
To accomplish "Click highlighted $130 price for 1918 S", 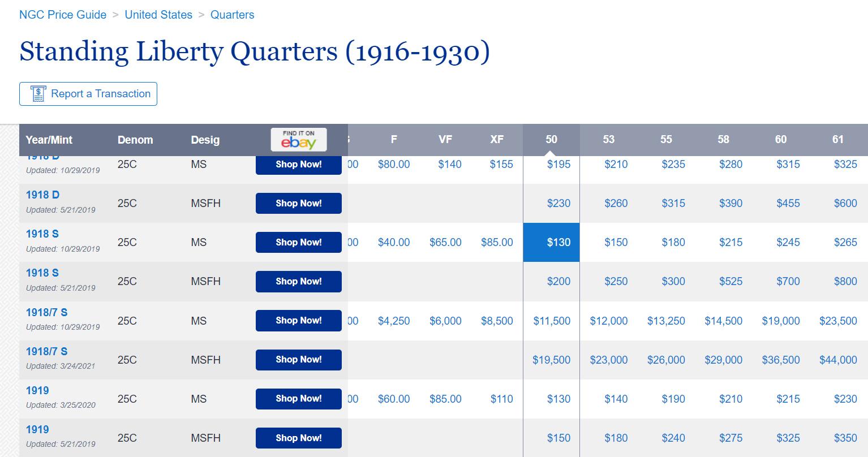I will point(551,242).
